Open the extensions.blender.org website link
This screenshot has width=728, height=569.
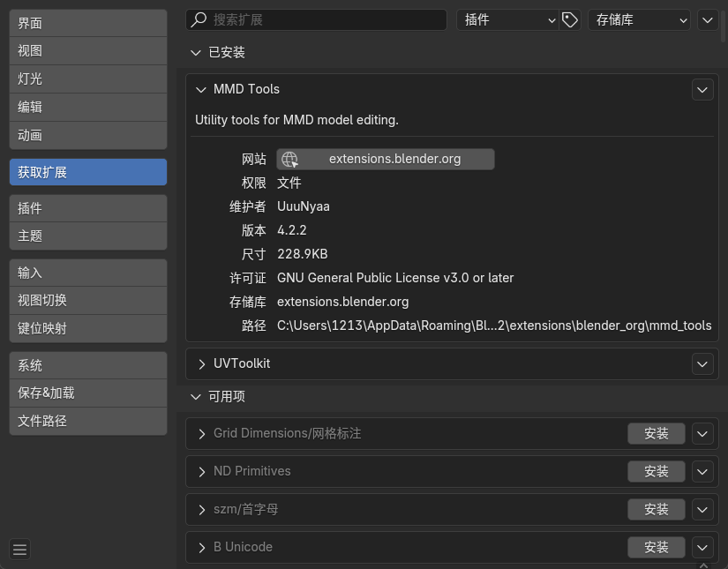[386, 159]
